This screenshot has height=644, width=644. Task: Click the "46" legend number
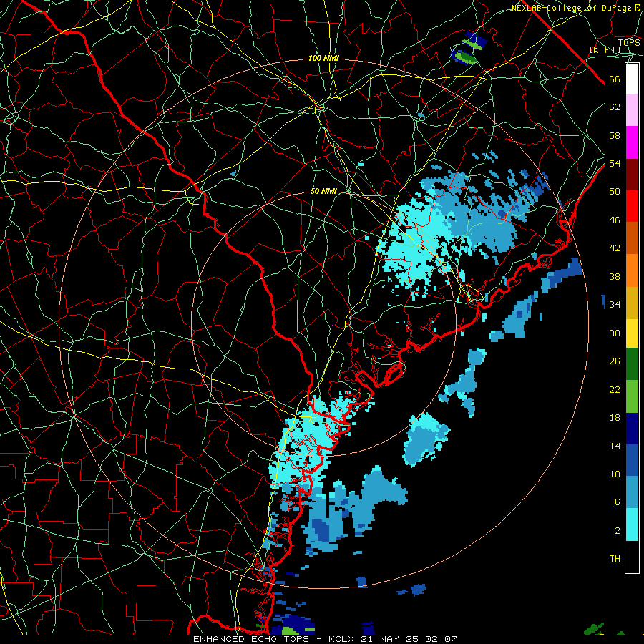pyautogui.click(x=615, y=220)
